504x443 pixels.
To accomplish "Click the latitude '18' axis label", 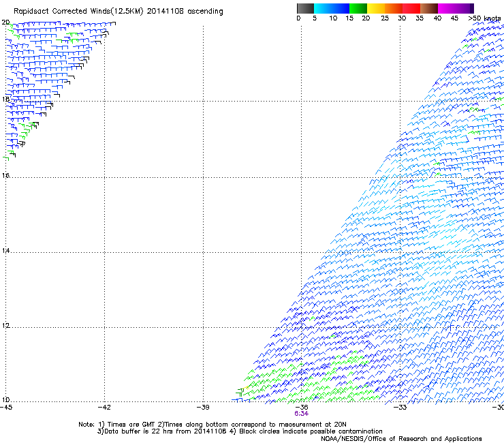I will point(5,99).
